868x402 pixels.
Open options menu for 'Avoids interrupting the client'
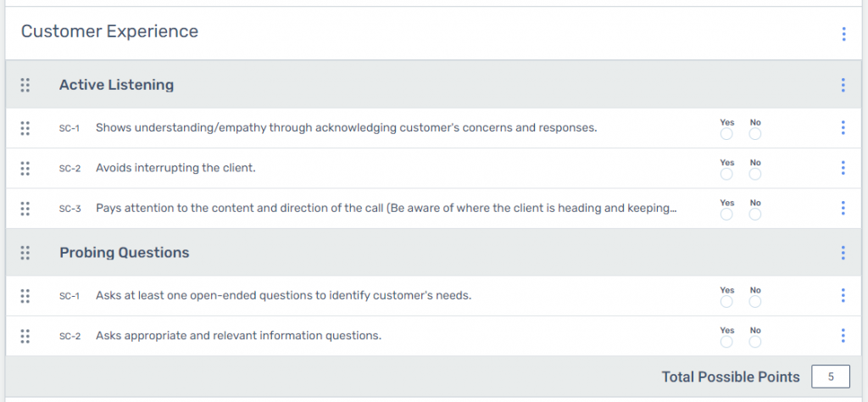pos(843,168)
